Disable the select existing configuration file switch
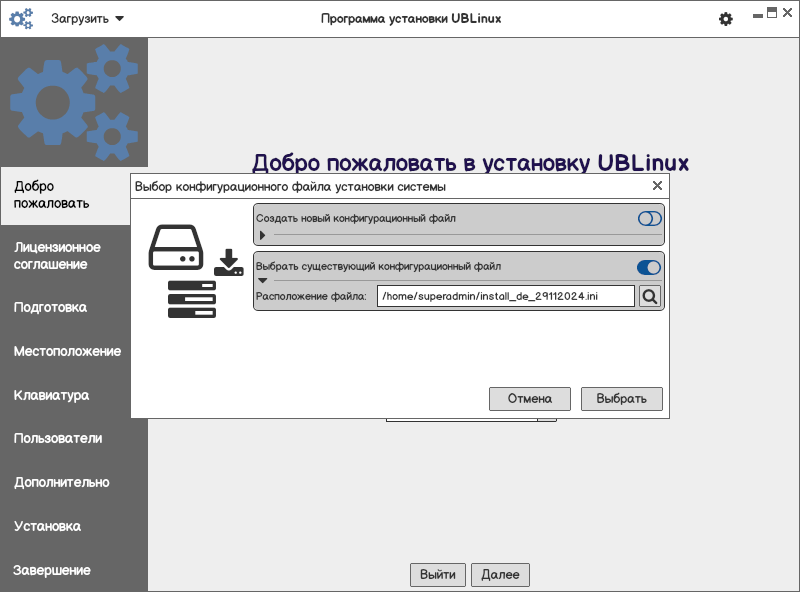The image size is (800, 592). 649,267
